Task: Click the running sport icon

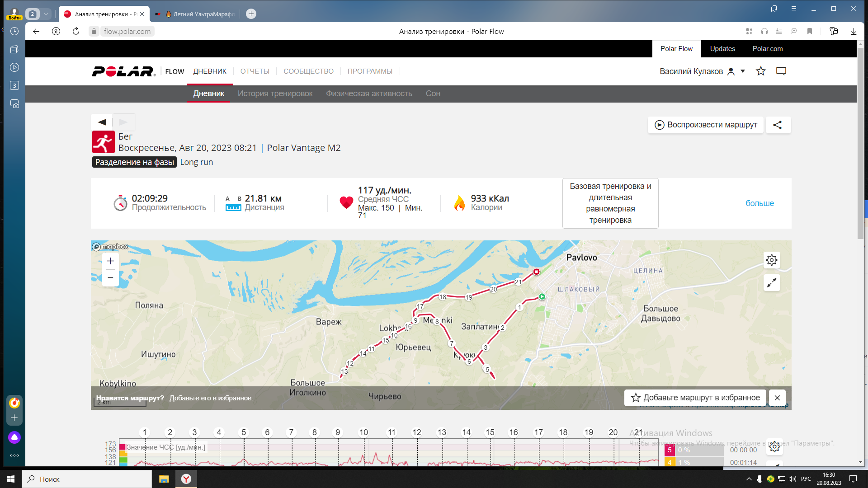Action: [104, 142]
